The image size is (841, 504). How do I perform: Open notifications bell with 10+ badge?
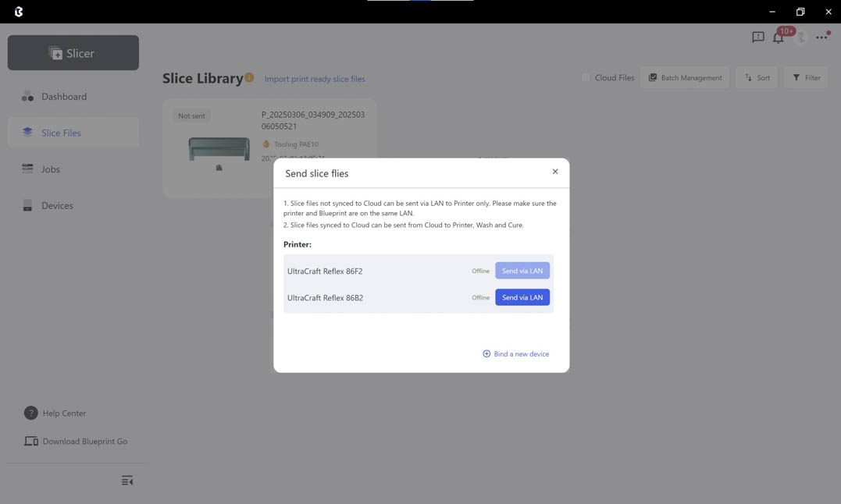[x=779, y=37]
